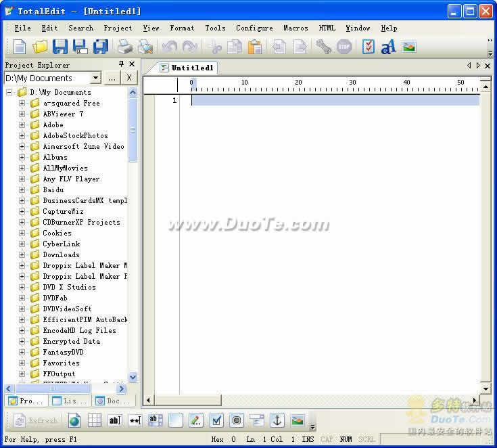Insert a table using the grid icon

tap(95, 420)
